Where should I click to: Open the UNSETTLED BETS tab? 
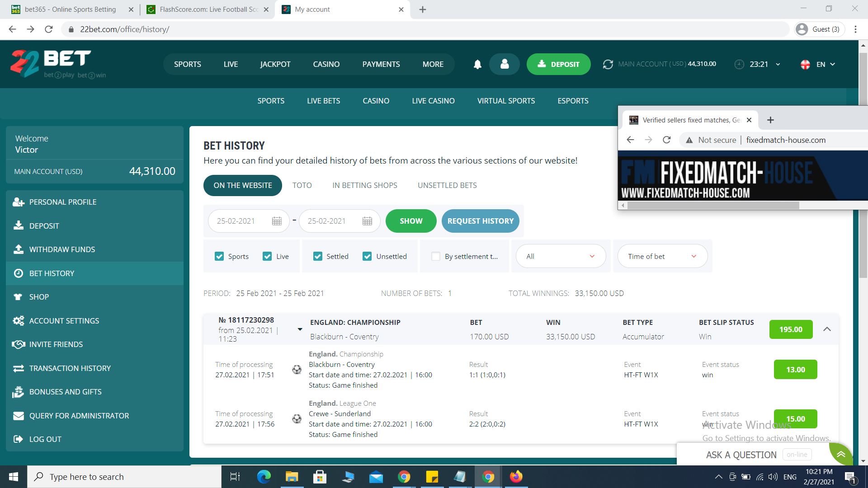447,185
